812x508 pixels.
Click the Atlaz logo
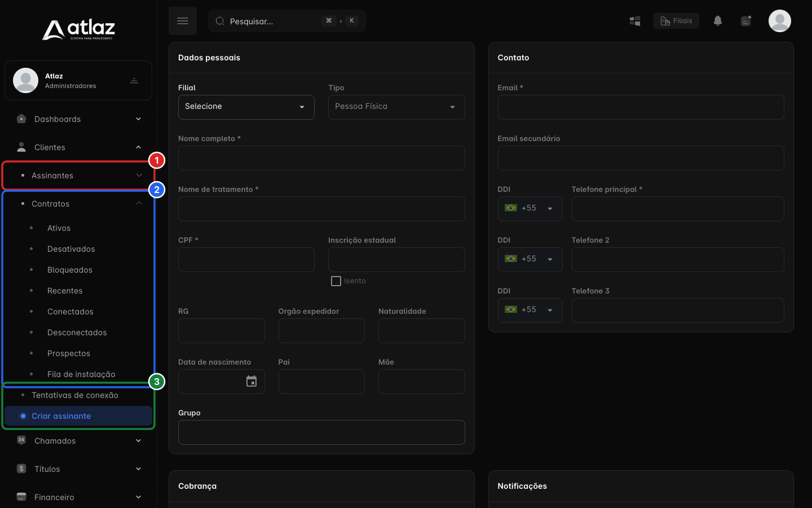tap(78, 29)
